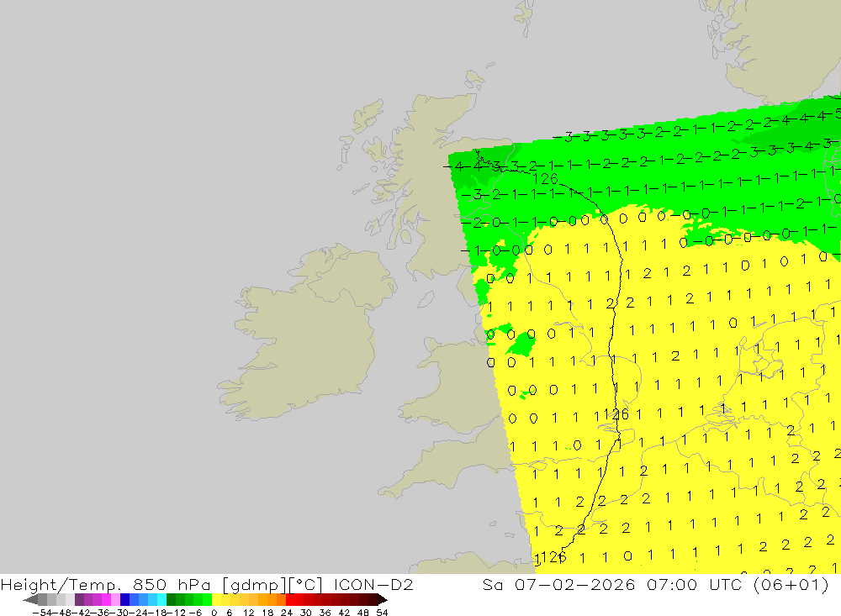Pick the dark blue swatch above -30
The width and height of the screenshot is (841, 616).
(x=125, y=600)
